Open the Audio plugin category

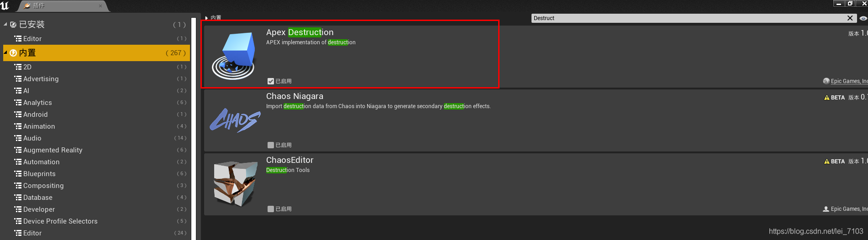(96, 138)
